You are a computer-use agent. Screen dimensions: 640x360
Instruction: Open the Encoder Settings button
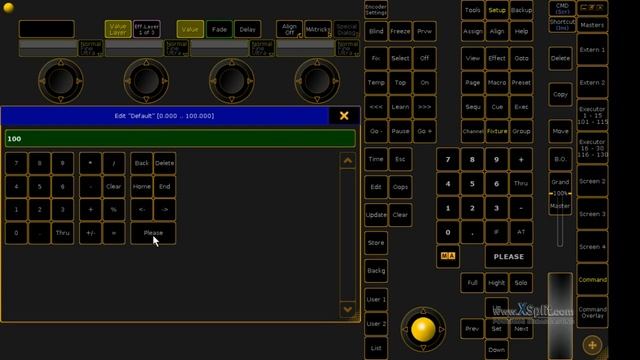pos(376,10)
